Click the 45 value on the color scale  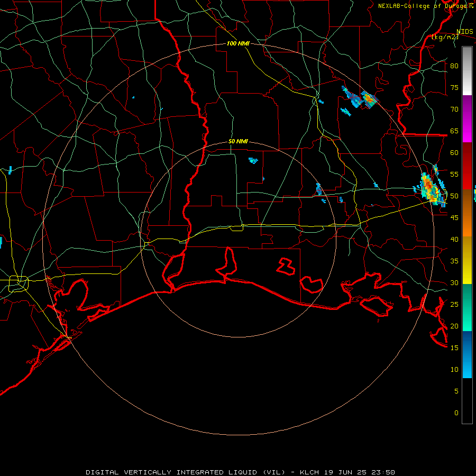tap(454, 218)
